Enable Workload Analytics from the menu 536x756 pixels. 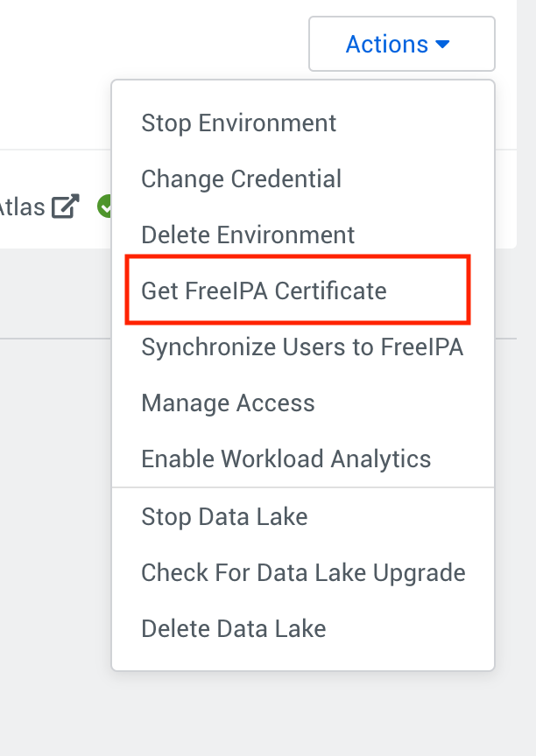[286, 459]
